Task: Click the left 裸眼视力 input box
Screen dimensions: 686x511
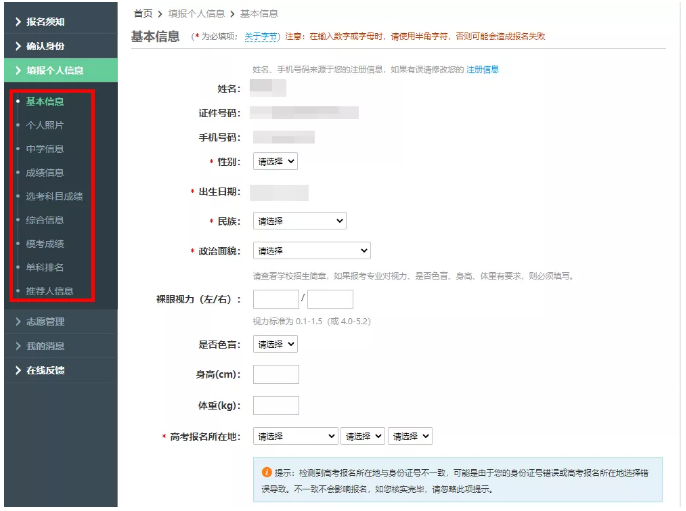Action: [276, 299]
